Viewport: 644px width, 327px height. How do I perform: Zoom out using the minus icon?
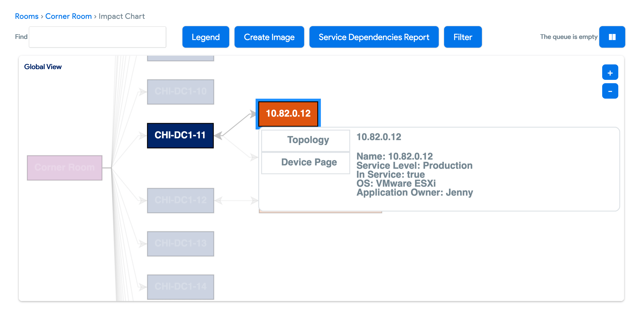pyautogui.click(x=610, y=91)
